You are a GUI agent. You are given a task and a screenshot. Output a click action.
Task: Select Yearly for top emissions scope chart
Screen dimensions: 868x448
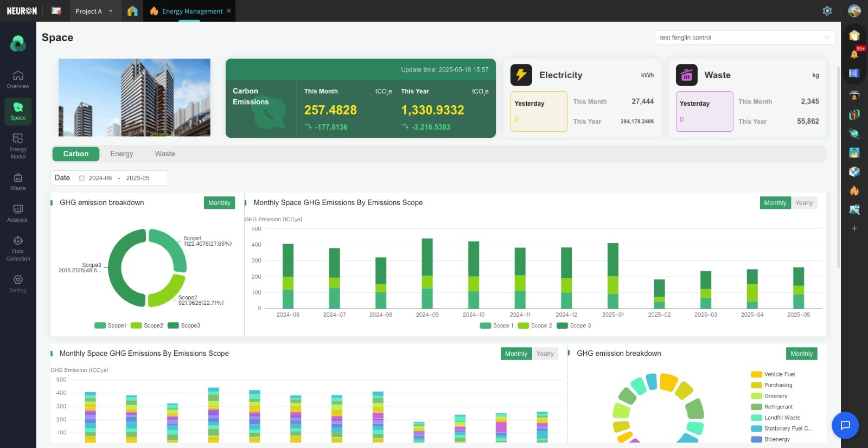coord(804,203)
